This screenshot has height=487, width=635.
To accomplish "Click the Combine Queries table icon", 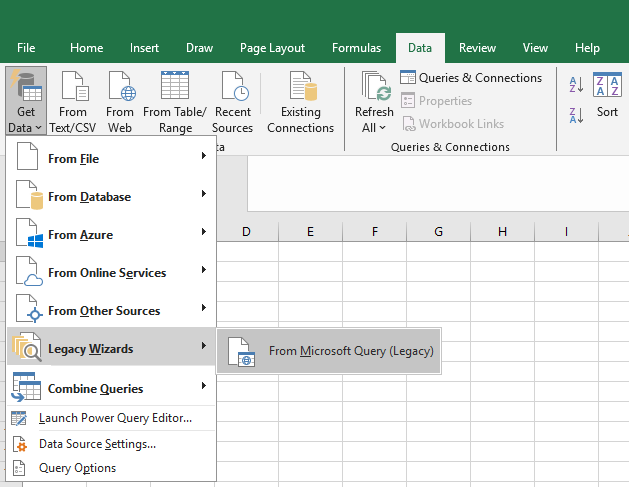I will coord(26,386).
